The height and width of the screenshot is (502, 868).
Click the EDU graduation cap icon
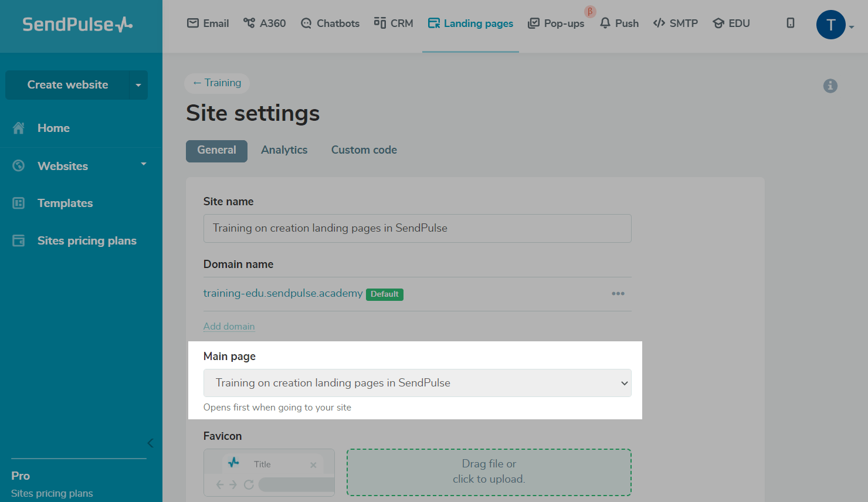click(x=718, y=23)
